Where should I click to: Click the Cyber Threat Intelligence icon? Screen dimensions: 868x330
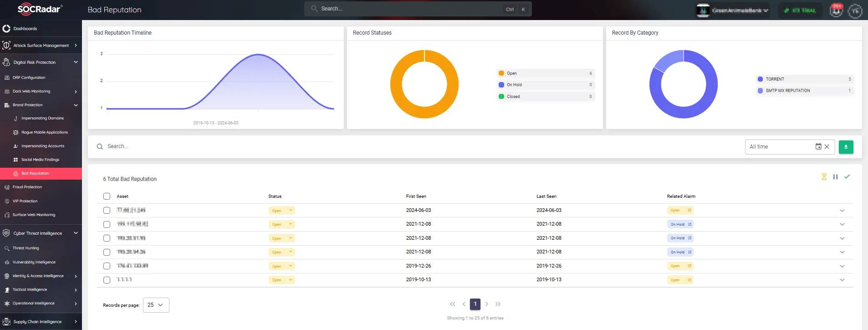[6, 233]
